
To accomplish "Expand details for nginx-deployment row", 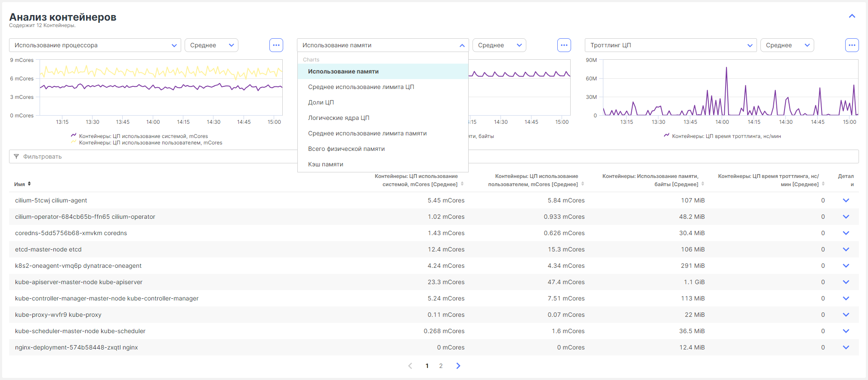I will coord(846,347).
